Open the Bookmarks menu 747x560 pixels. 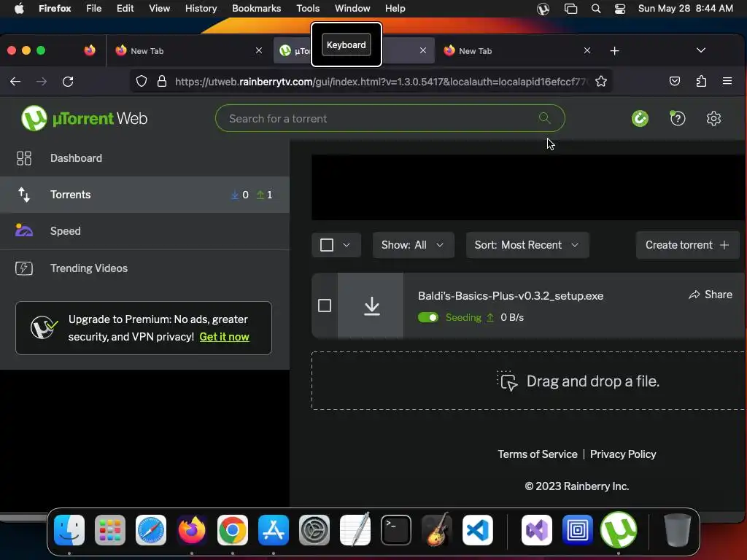click(x=256, y=9)
